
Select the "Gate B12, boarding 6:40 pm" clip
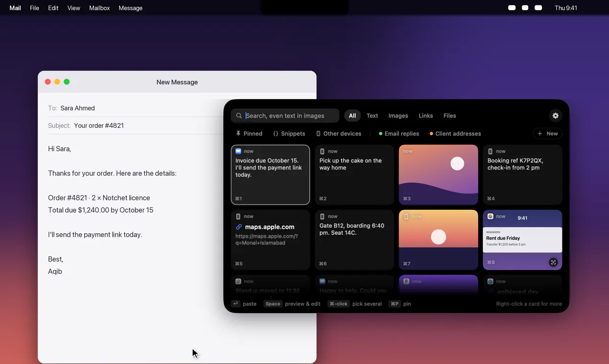click(x=354, y=240)
